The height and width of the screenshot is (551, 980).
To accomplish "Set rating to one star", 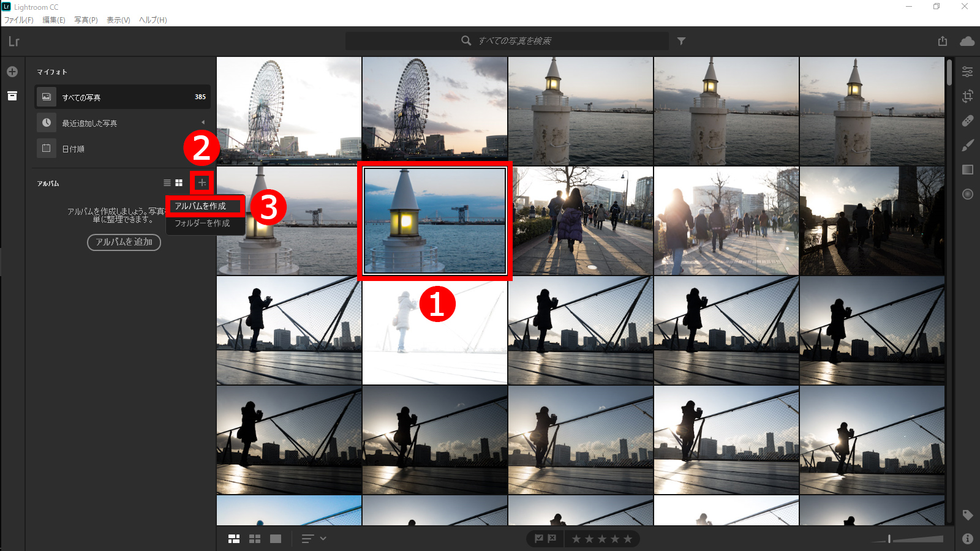I will pyautogui.click(x=576, y=539).
